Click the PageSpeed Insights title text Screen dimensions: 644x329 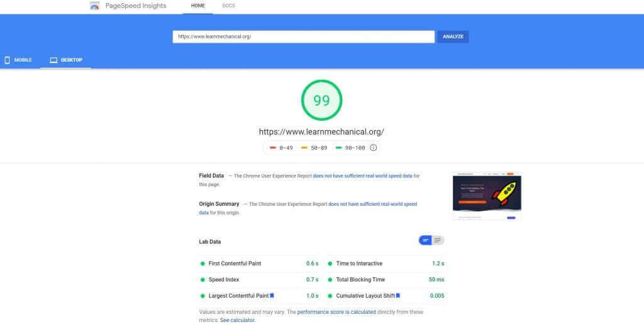coord(136,6)
